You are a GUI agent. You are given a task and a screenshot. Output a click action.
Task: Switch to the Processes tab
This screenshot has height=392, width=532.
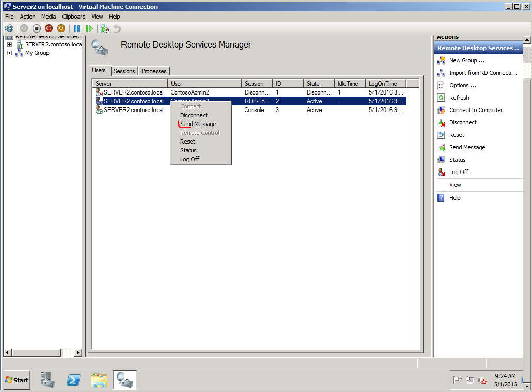(x=154, y=71)
